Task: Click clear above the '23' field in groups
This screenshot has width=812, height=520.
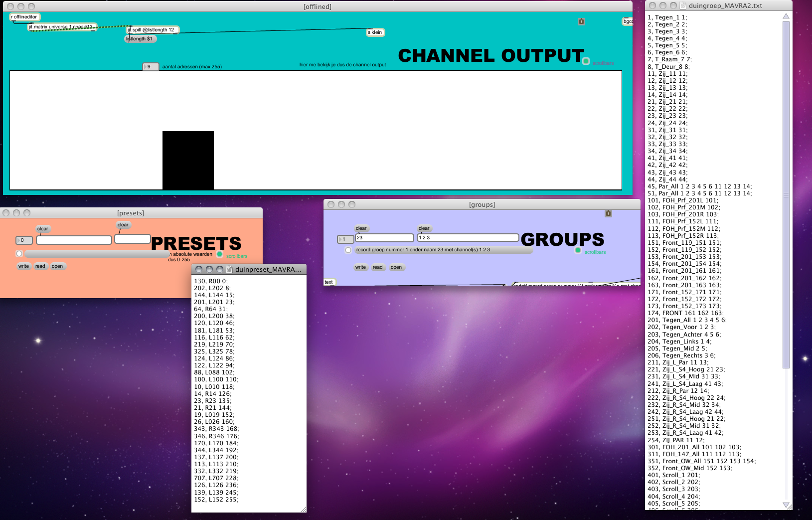Action: 361,228
